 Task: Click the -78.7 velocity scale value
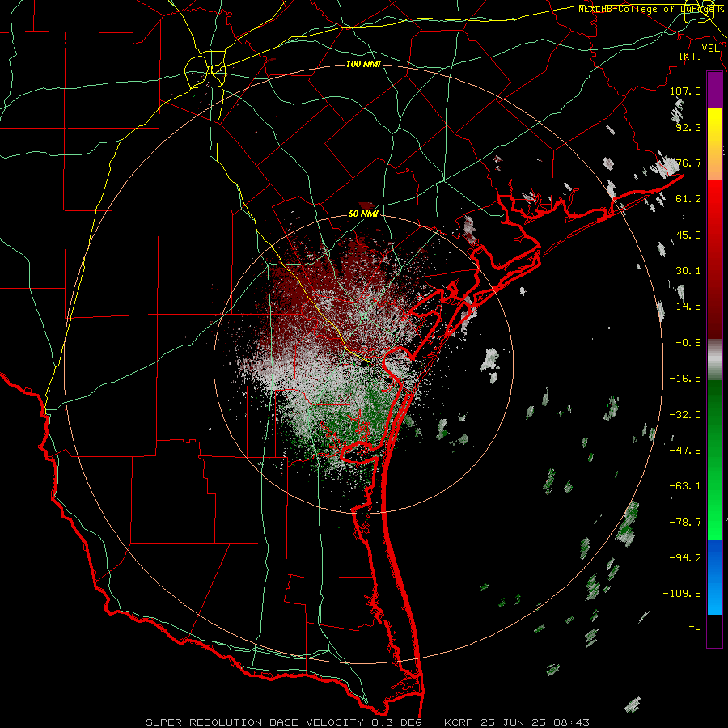point(685,523)
